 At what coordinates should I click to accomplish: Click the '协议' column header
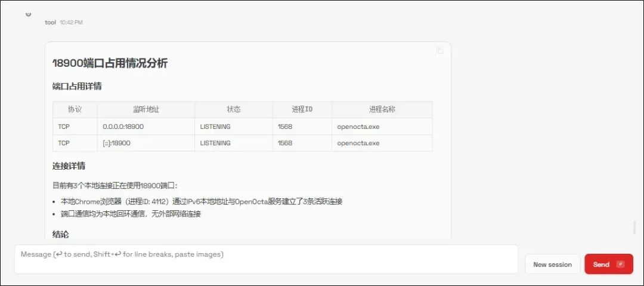click(75, 109)
